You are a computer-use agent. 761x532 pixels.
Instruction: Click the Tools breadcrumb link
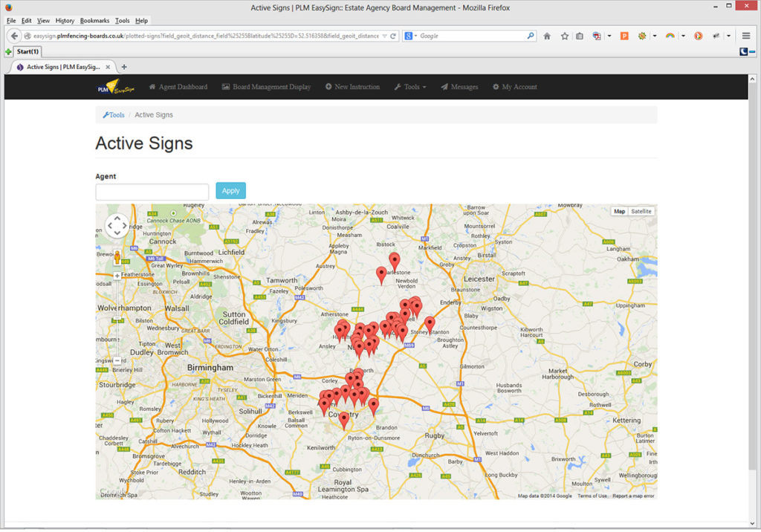pos(114,115)
